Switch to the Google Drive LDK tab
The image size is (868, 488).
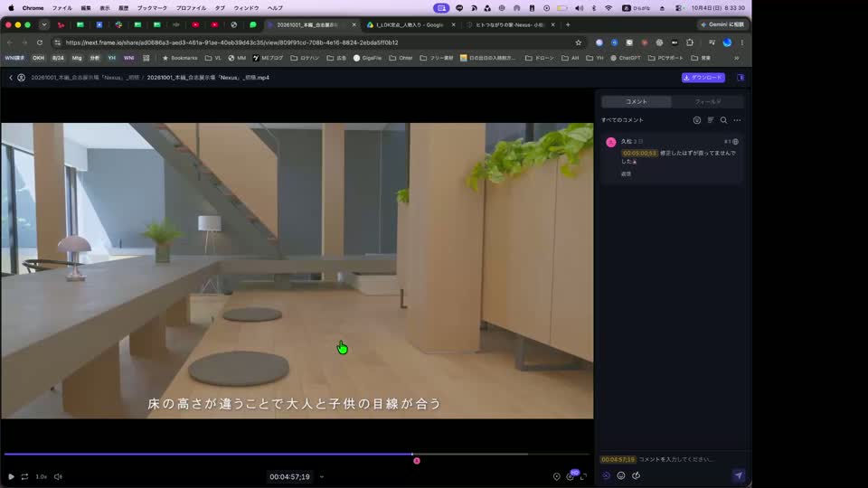tap(410, 25)
